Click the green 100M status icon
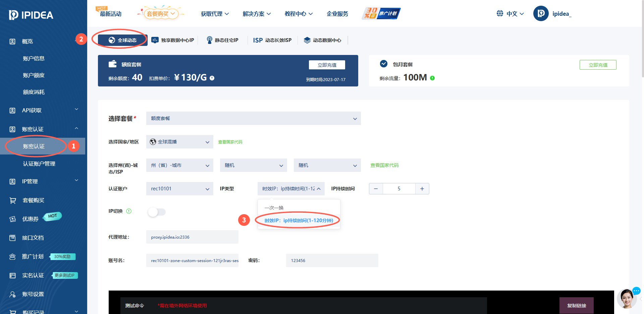This screenshot has width=644, height=314. pyautogui.click(x=432, y=78)
